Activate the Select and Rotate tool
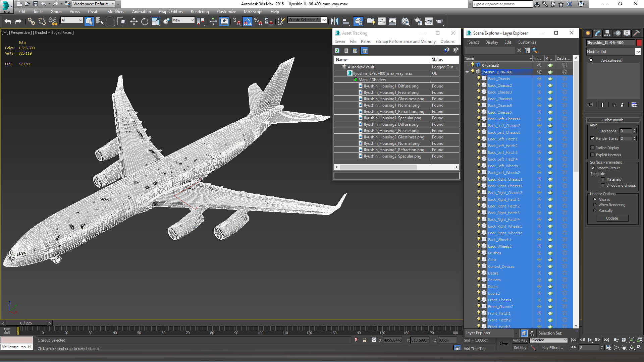This screenshot has width=644, height=362. 145,21
